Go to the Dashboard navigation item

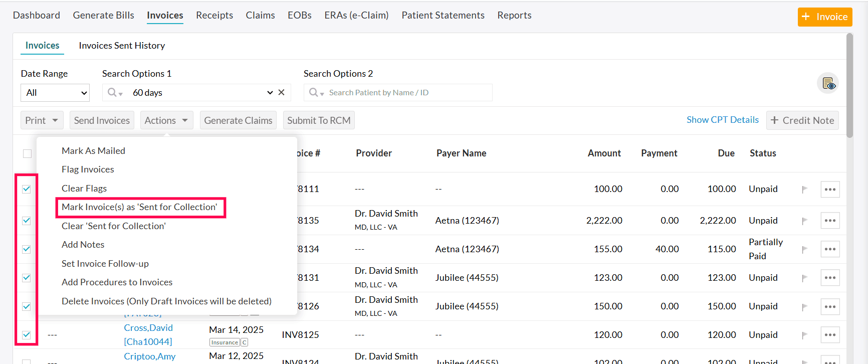click(x=37, y=16)
